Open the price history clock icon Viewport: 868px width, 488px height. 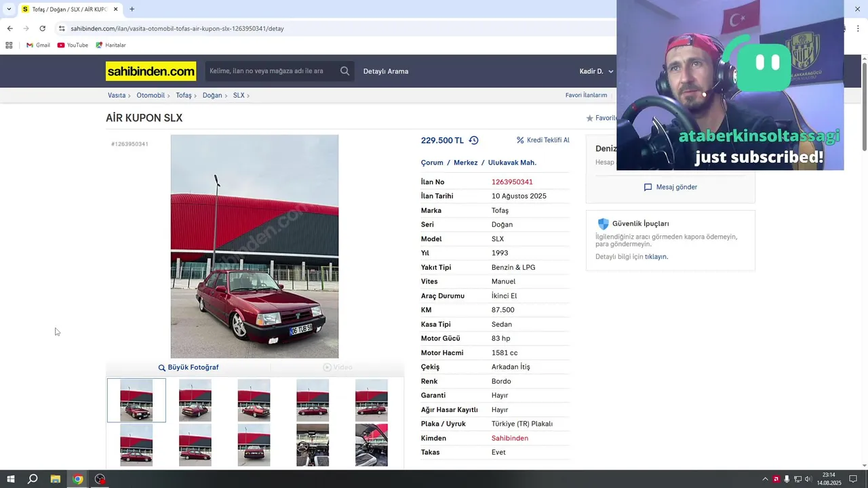tap(473, 140)
